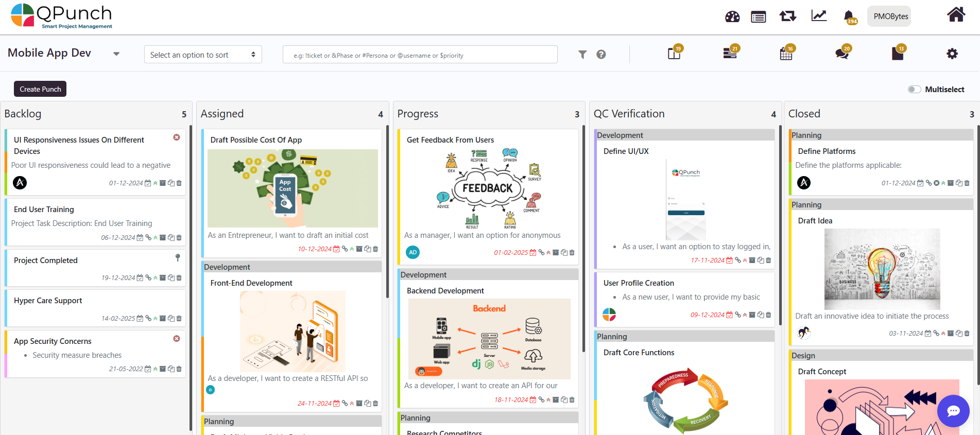This screenshot has height=435, width=980.
Task: Expand the Mobile App Dev project dropdown
Action: pyautogui.click(x=116, y=54)
